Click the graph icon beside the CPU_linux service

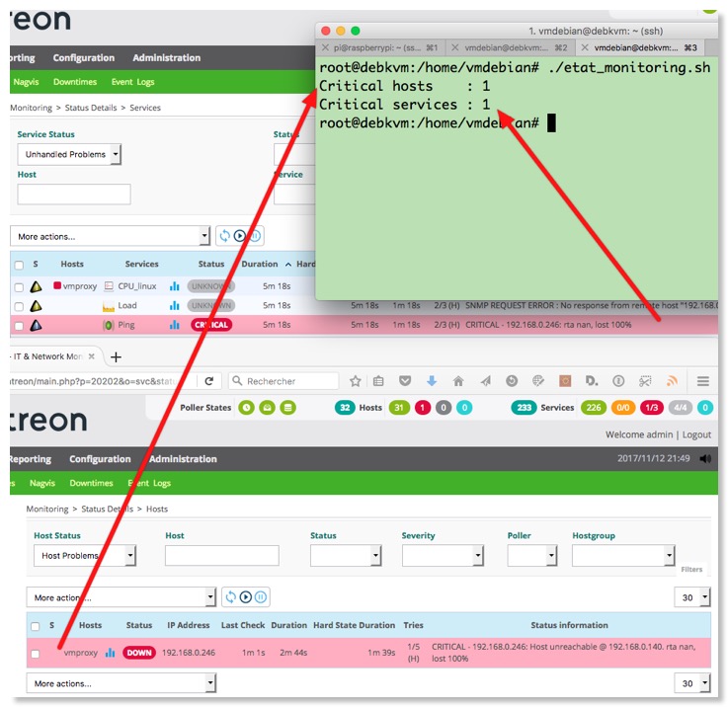click(174, 286)
